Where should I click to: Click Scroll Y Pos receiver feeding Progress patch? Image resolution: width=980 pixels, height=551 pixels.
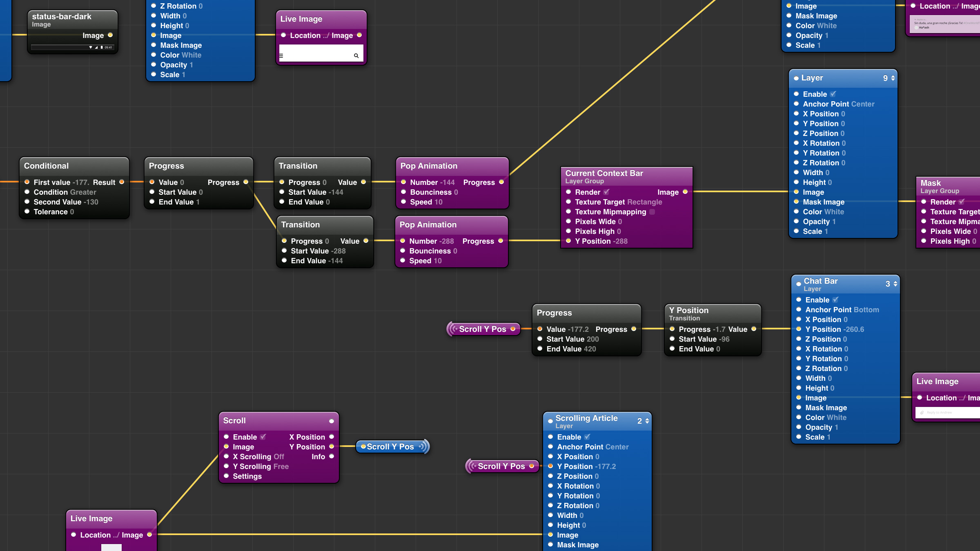click(x=483, y=329)
